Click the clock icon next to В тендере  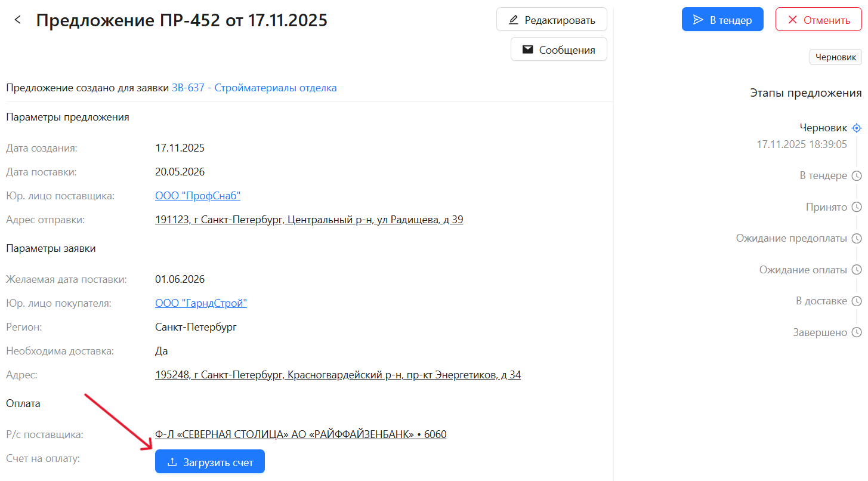coord(857,176)
